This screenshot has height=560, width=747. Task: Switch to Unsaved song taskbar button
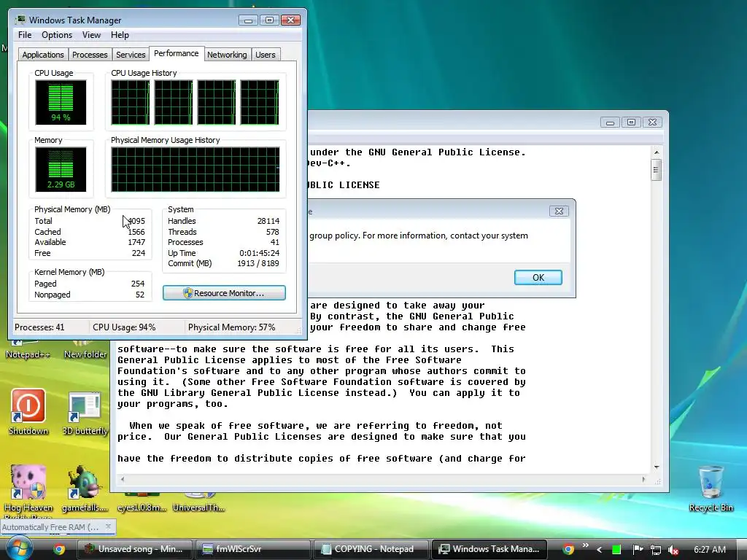[x=134, y=549]
